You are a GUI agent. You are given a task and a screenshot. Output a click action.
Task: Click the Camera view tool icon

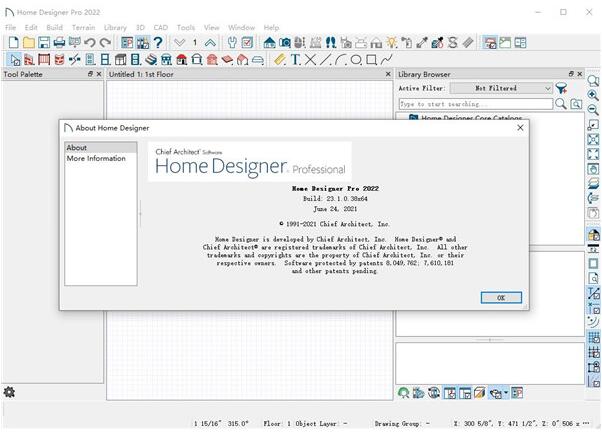[x=284, y=42]
